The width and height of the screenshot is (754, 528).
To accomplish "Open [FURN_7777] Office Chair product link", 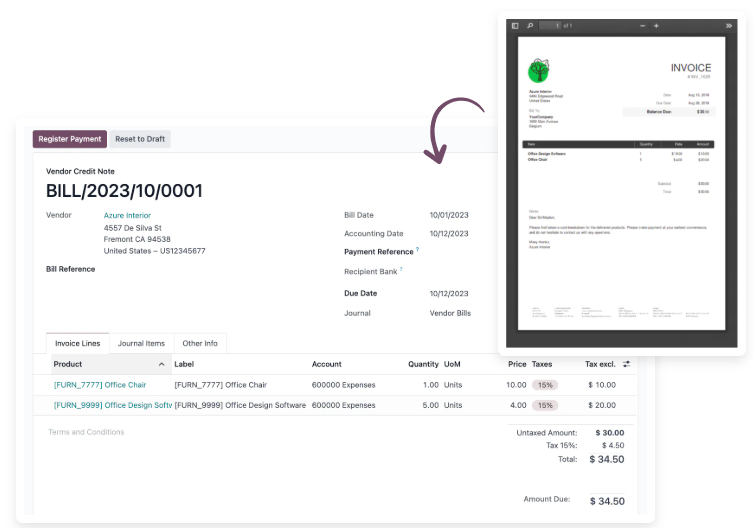I will coord(100,385).
